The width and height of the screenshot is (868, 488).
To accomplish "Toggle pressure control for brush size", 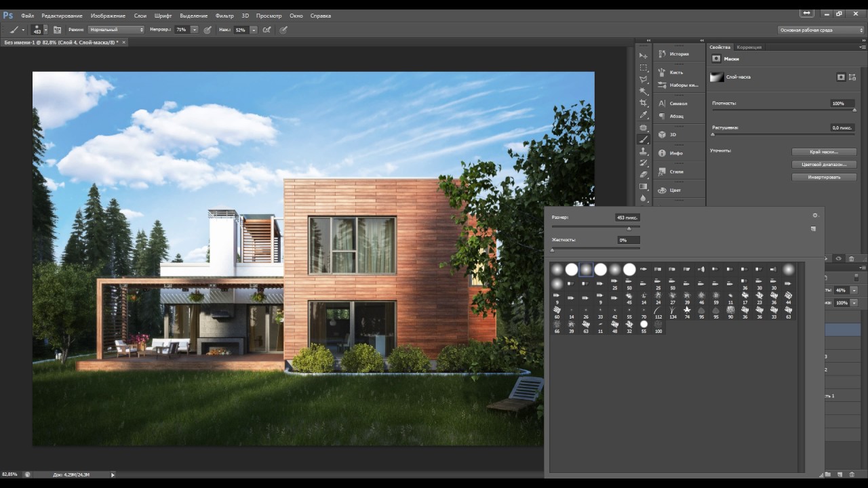I will [x=283, y=30].
